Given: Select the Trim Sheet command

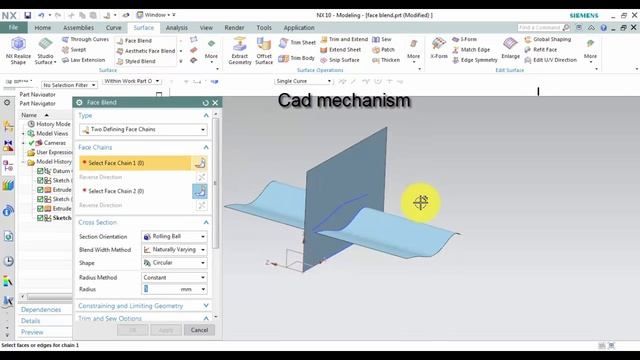Looking at the screenshot, I should tap(297, 42).
